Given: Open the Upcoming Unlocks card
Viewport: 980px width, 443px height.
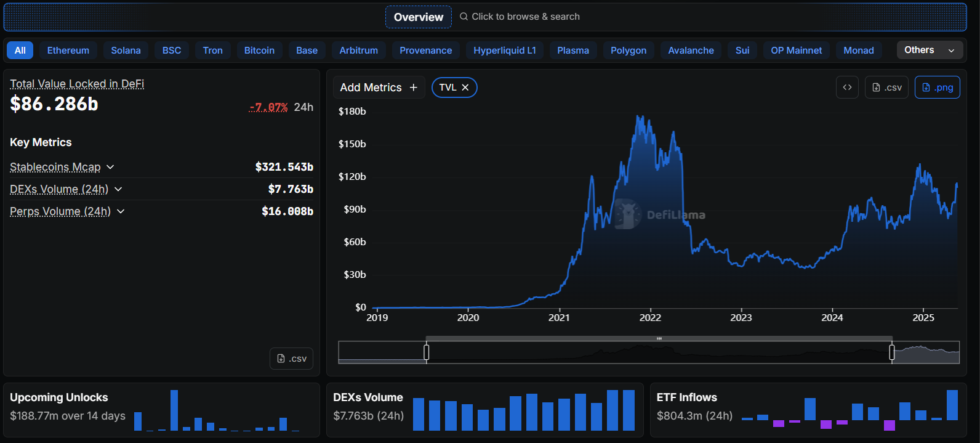Looking at the screenshot, I should tap(161, 410).
